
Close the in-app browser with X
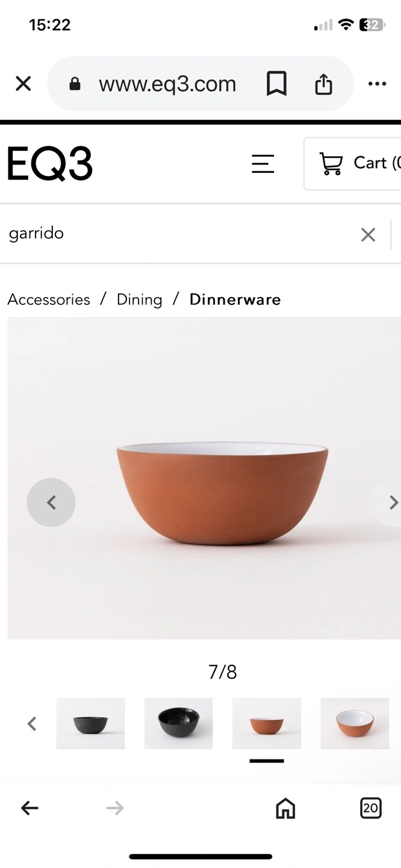23,84
